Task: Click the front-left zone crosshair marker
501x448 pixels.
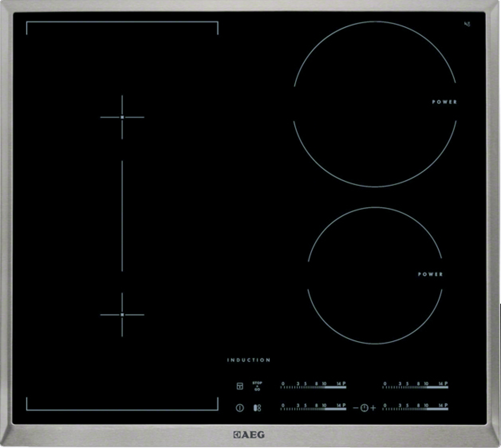Action: [122, 315]
